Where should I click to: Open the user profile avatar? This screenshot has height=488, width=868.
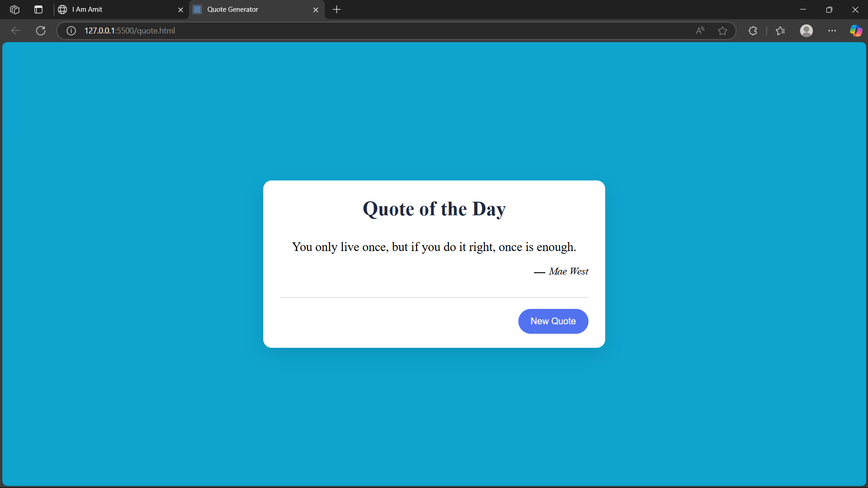click(x=806, y=31)
